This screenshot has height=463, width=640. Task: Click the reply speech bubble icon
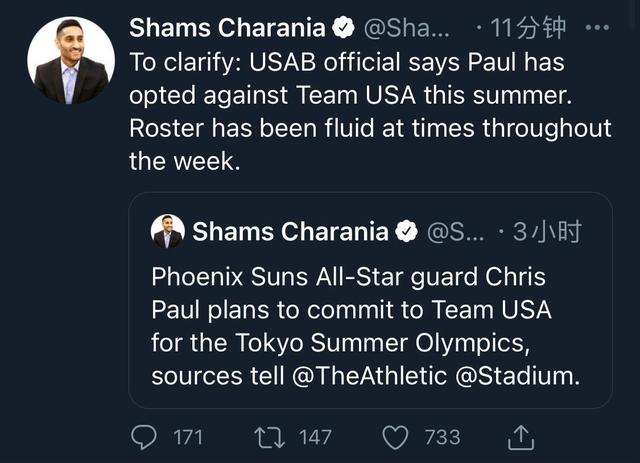[146, 436]
